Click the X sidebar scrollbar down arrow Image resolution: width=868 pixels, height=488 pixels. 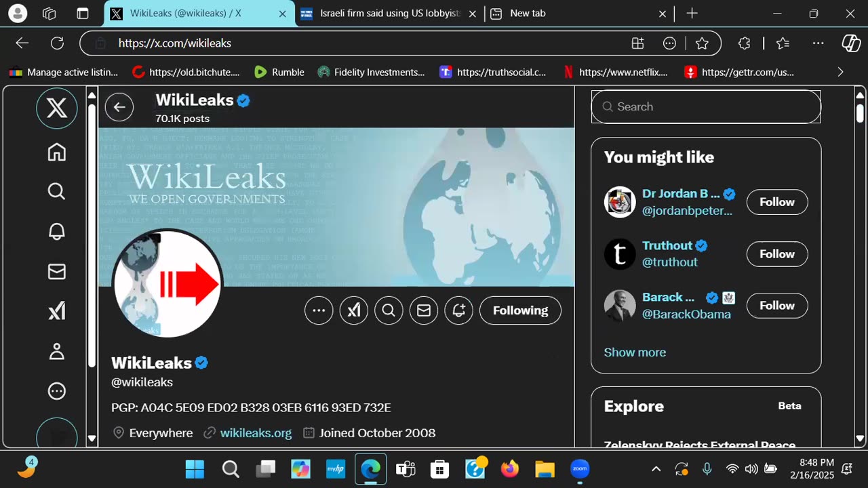tap(92, 439)
